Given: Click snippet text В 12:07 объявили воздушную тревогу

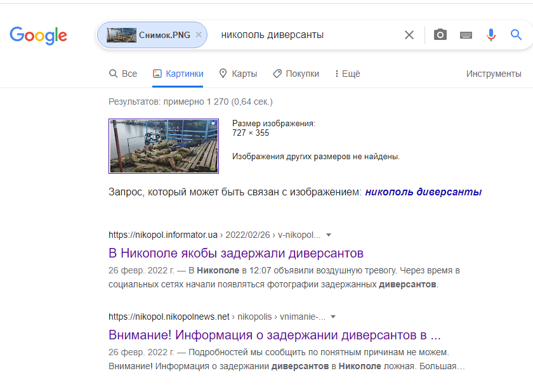Looking at the screenshot, I should tap(293, 271).
